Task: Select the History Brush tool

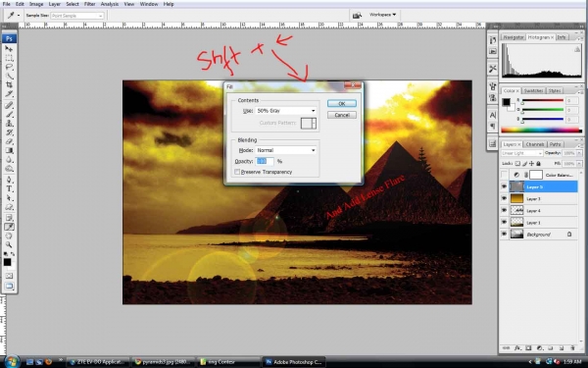Action: (x=9, y=132)
